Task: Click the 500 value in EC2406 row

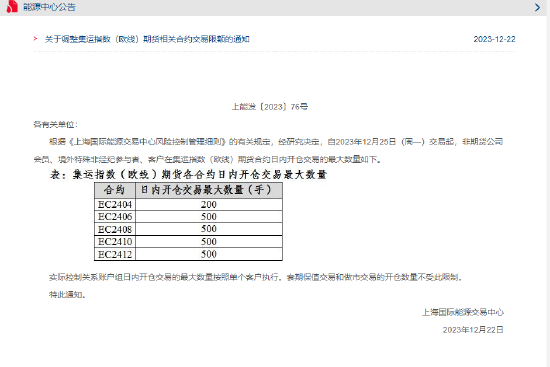Action: point(209,217)
